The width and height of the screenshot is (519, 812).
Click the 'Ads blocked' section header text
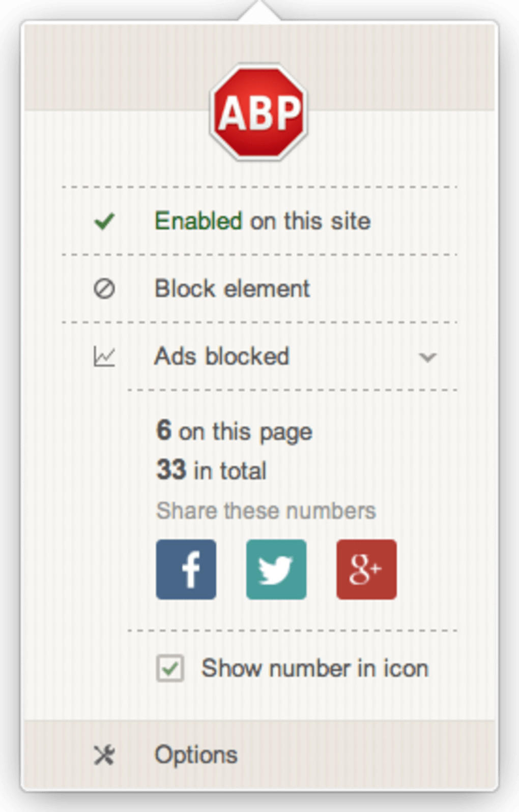222,356
